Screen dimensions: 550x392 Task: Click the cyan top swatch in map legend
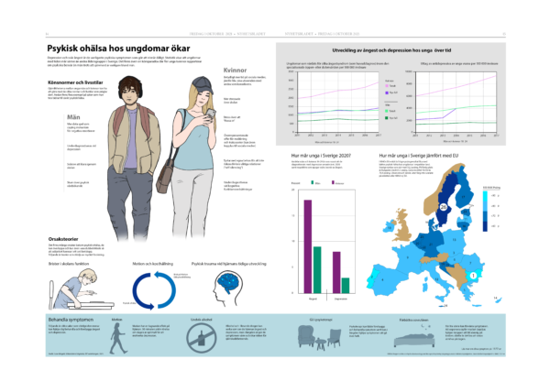point(485,196)
